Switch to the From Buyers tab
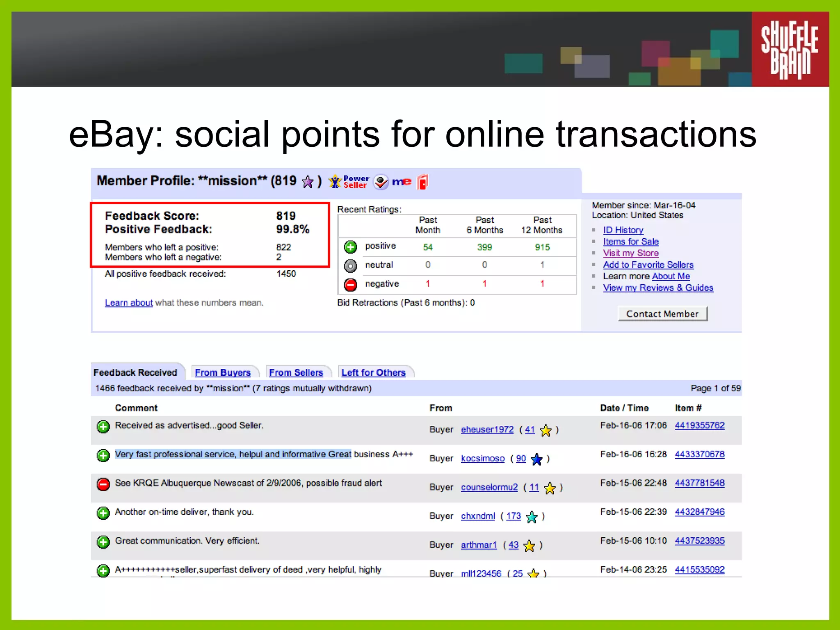The width and height of the screenshot is (840, 630). [x=223, y=372]
